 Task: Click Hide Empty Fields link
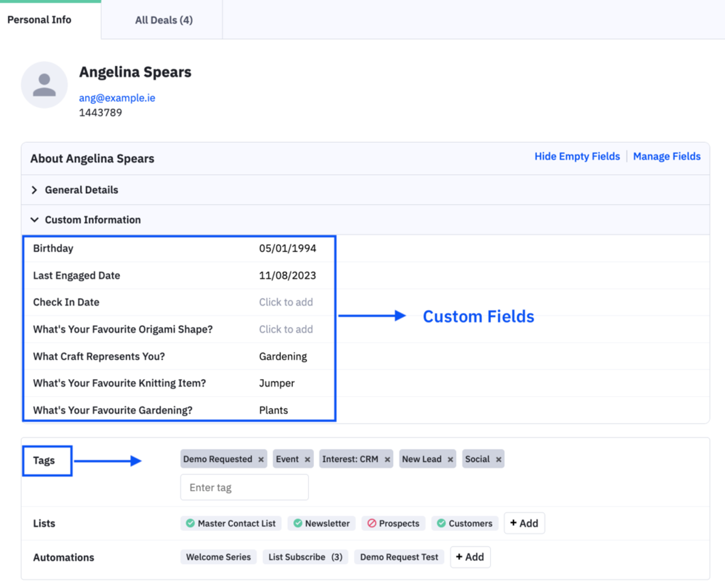pyautogui.click(x=577, y=156)
